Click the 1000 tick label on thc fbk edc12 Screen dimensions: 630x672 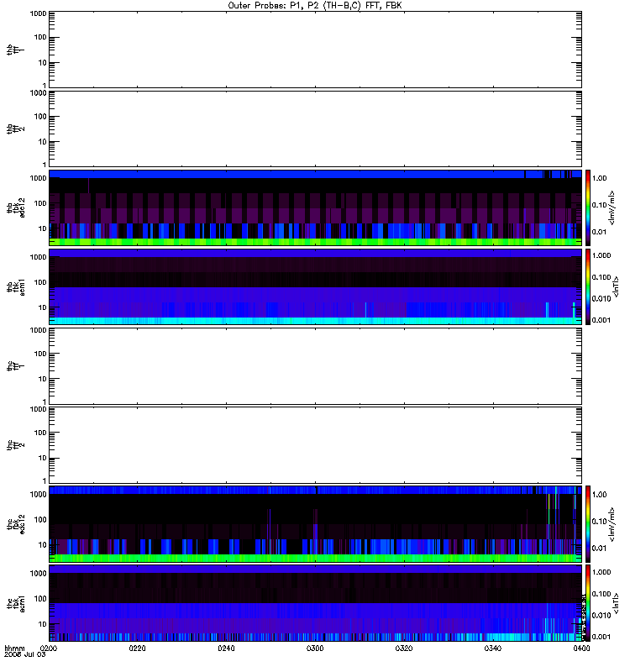point(38,494)
